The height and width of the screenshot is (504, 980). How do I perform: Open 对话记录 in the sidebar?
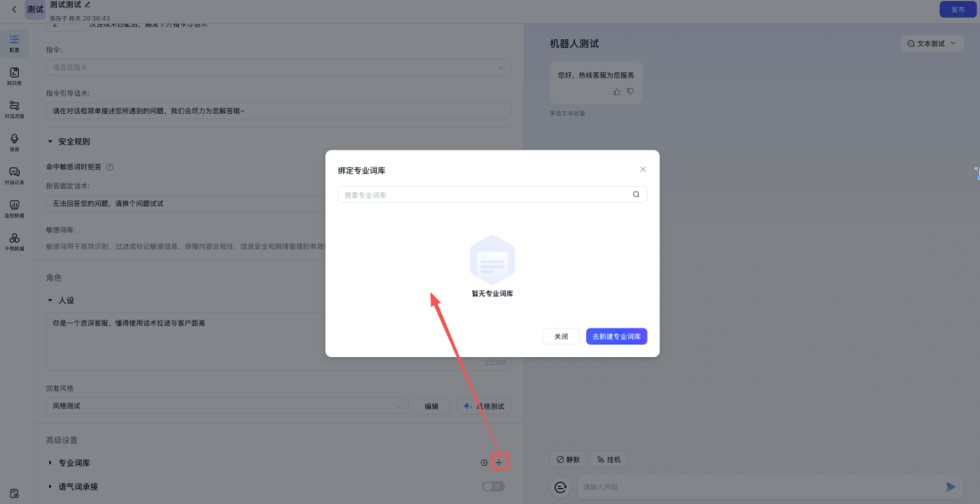[x=14, y=175]
